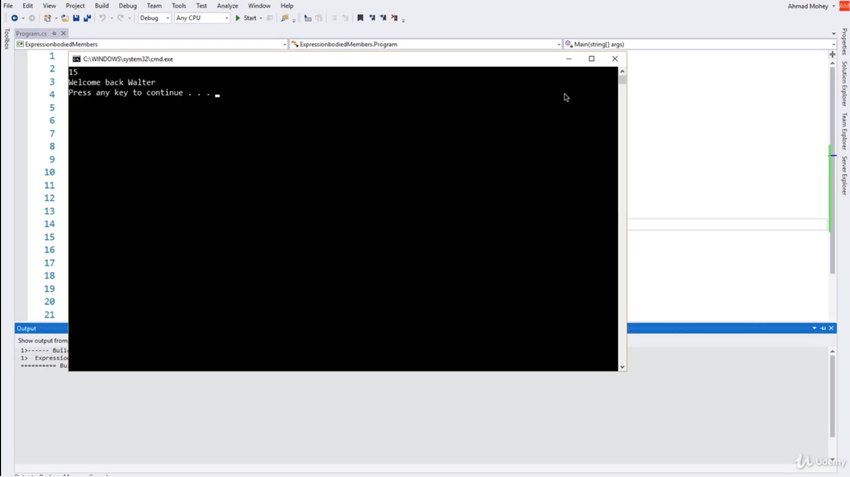This screenshot has width=850, height=477.
Task: Open the Main(string[] args) member dropdown
Action: 700,44
